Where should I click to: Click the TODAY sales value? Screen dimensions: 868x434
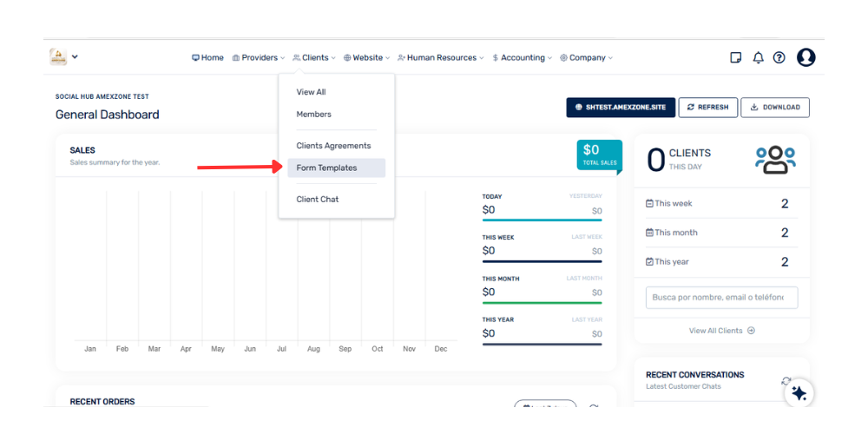(x=488, y=210)
